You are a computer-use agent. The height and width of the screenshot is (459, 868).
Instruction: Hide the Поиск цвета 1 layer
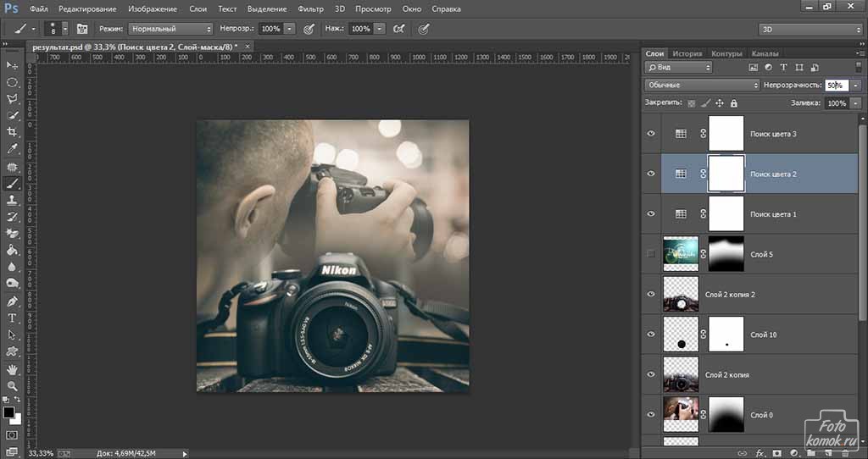point(651,214)
